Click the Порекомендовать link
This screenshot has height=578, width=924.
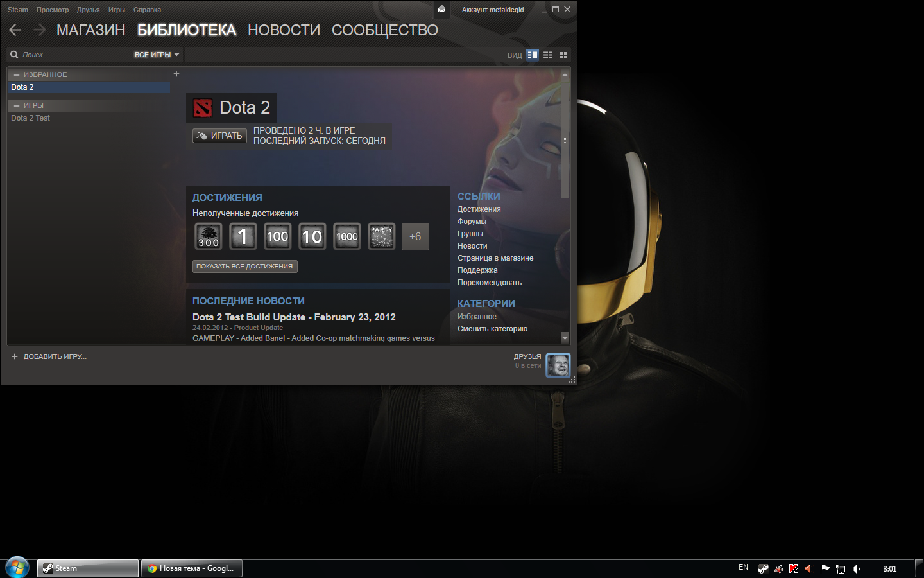pyautogui.click(x=493, y=283)
